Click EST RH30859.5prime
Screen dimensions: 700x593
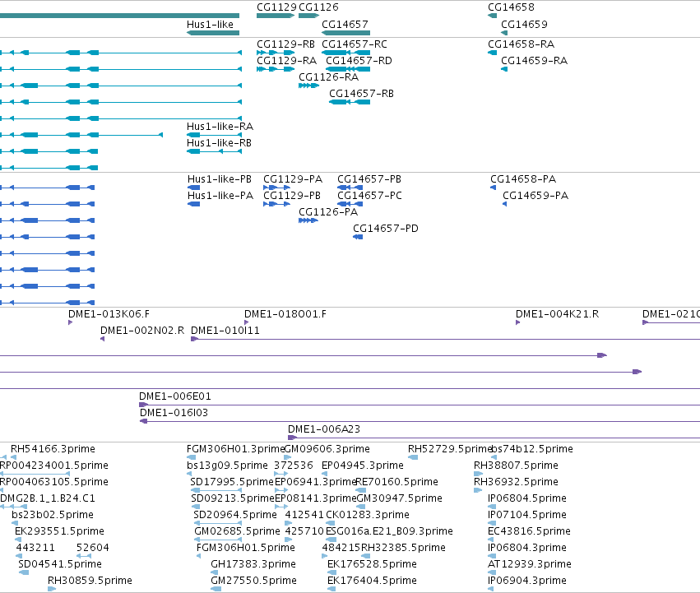(90, 581)
